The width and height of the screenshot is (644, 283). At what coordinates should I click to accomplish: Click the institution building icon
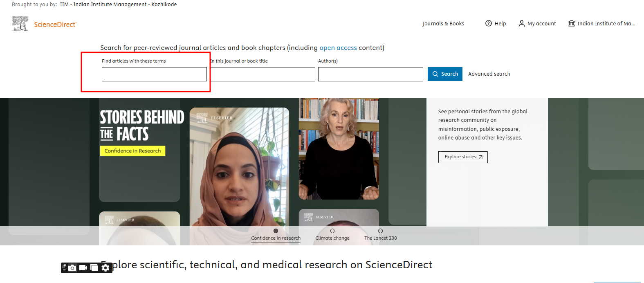click(x=572, y=23)
